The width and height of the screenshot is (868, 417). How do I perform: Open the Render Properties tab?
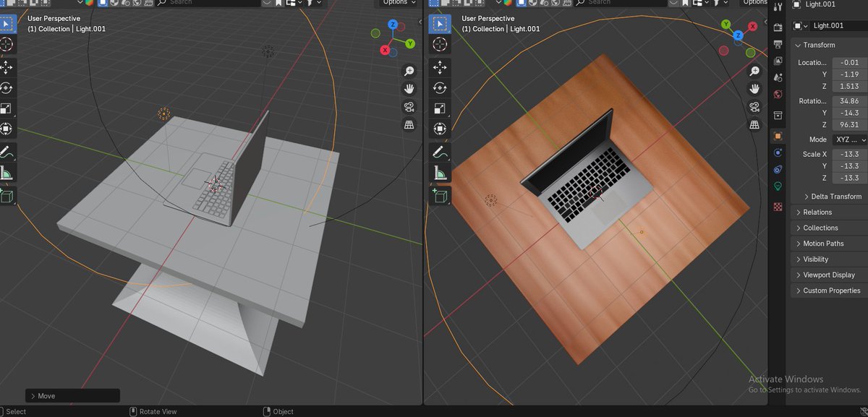[x=779, y=27]
